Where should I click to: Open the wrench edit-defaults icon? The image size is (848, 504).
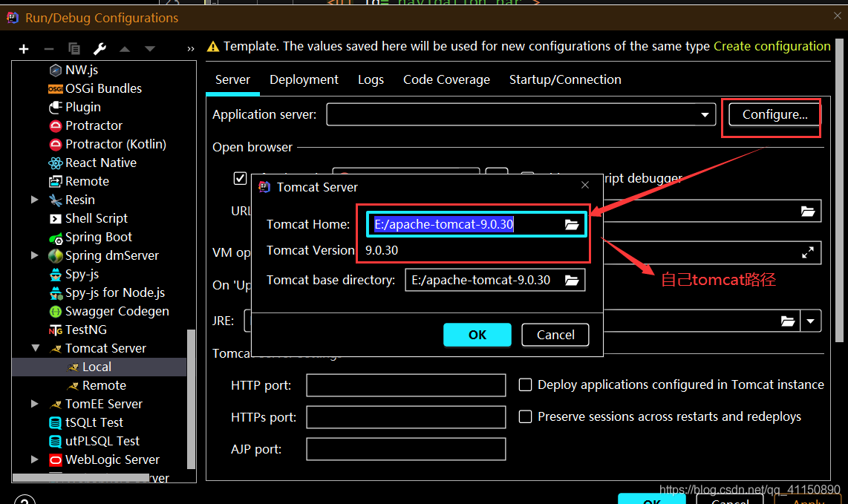(x=100, y=49)
